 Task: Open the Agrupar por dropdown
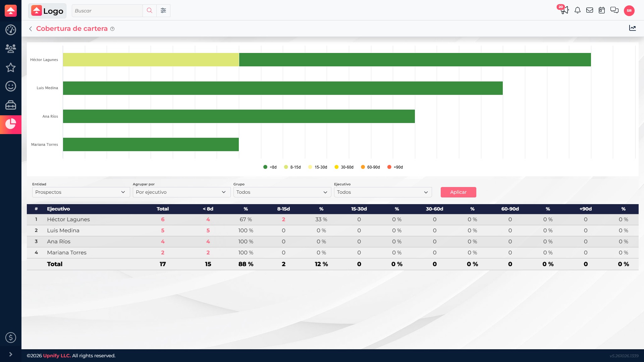point(181,192)
